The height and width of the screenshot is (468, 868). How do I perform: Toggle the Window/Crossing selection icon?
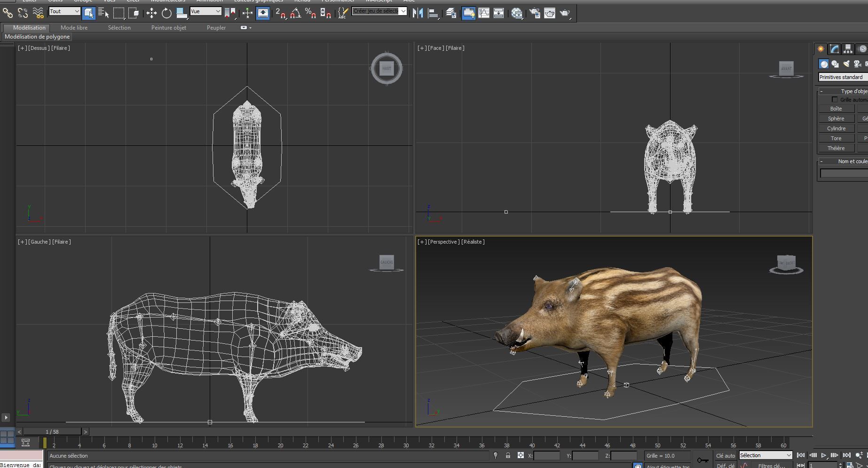134,13
